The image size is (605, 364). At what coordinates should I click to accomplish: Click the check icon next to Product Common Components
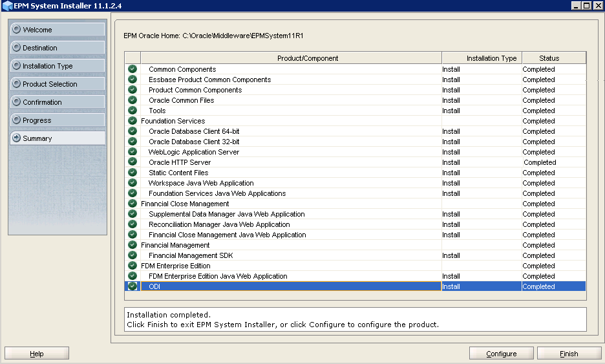coord(133,90)
